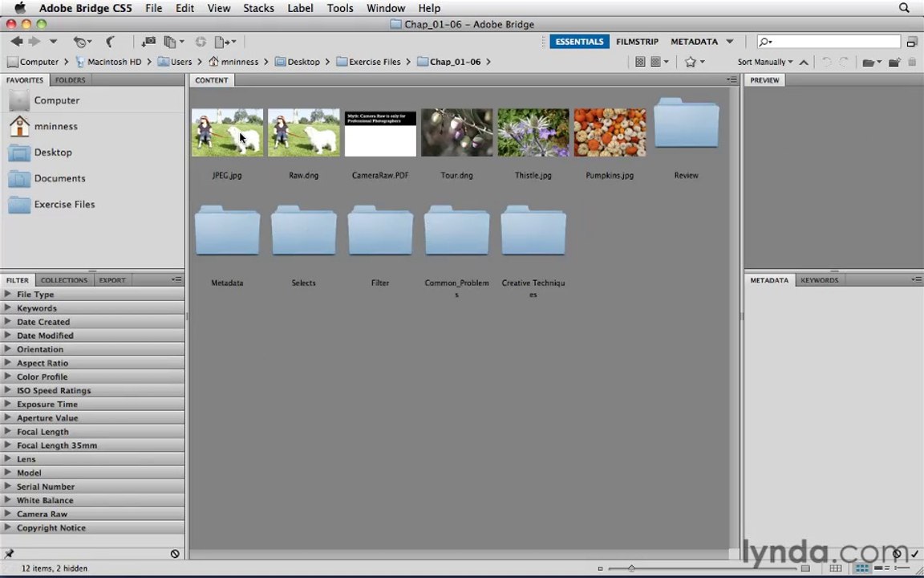924x578 pixels.
Task: Toggle the keep filter pin icon
Action: 9,554
